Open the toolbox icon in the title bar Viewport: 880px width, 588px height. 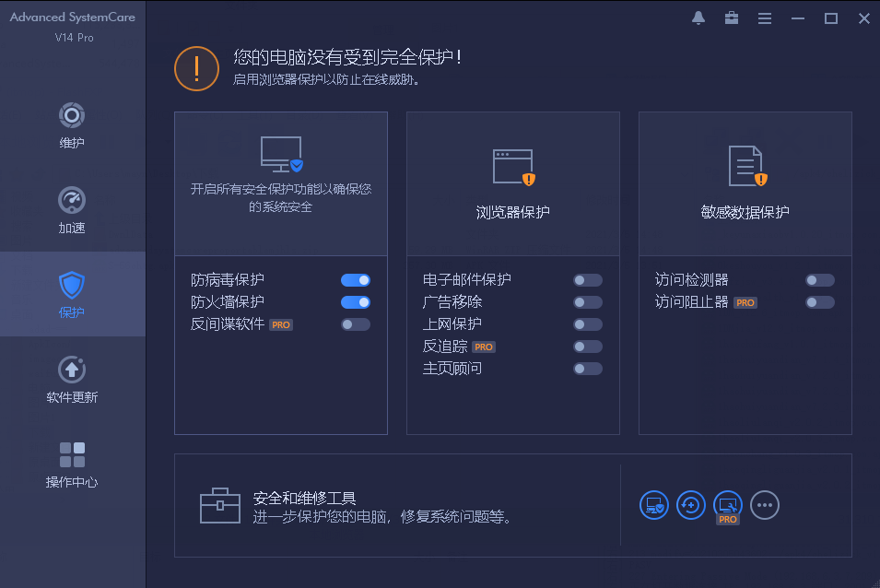tap(731, 18)
